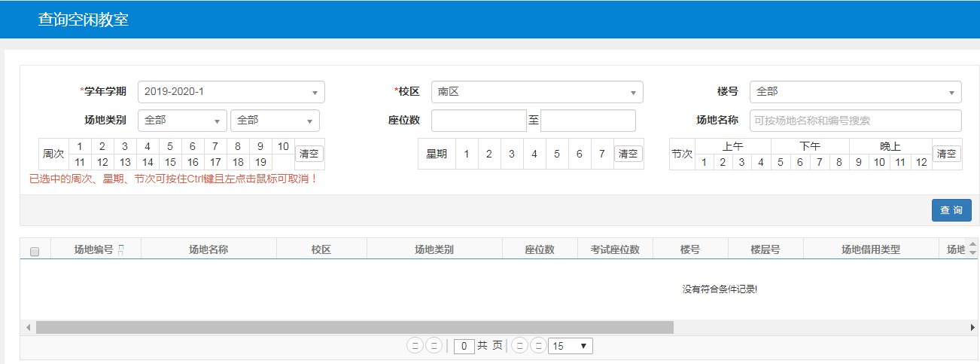Screen dimensions: 980x364
Task: Select weekday 3 in the 星期 row
Action: coord(511,154)
